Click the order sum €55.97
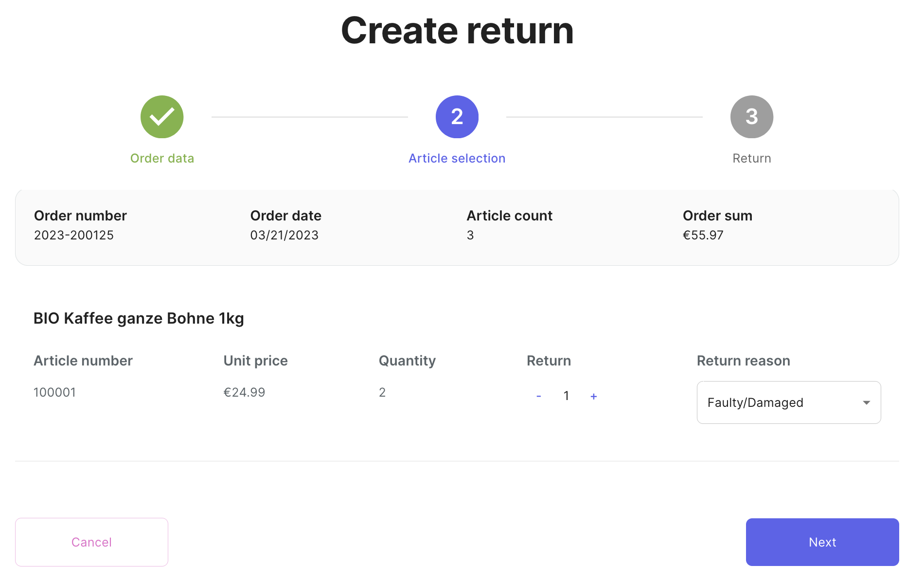The width and height of the screenshot is (924, 584). click(x=703, y=236)
